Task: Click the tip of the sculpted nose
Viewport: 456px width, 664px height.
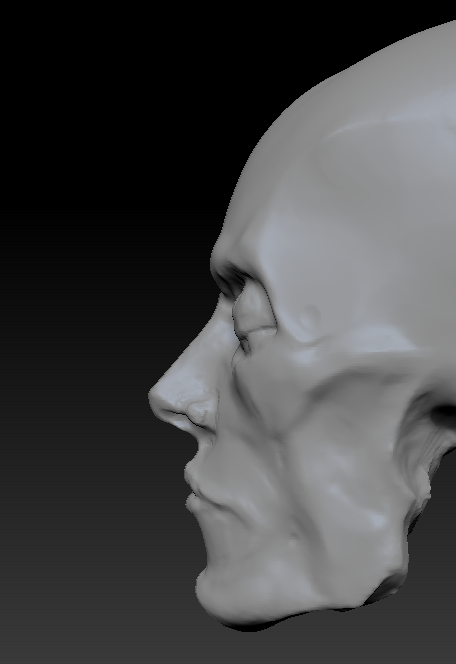Action: (x=157, y=397)
